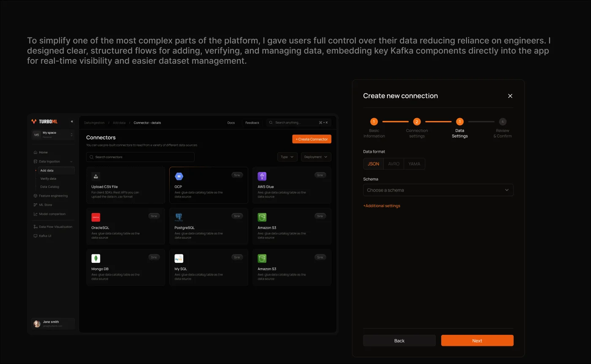This screenshot has width=591, height=364.
Task: Open Data Catalog in the sidebar
Action: coord(50,186)
